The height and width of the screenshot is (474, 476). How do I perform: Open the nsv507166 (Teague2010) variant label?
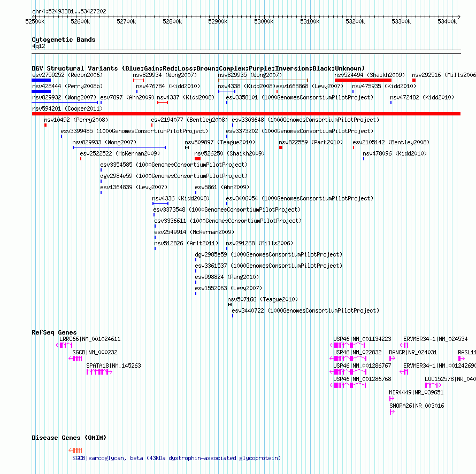click(263, 299)
